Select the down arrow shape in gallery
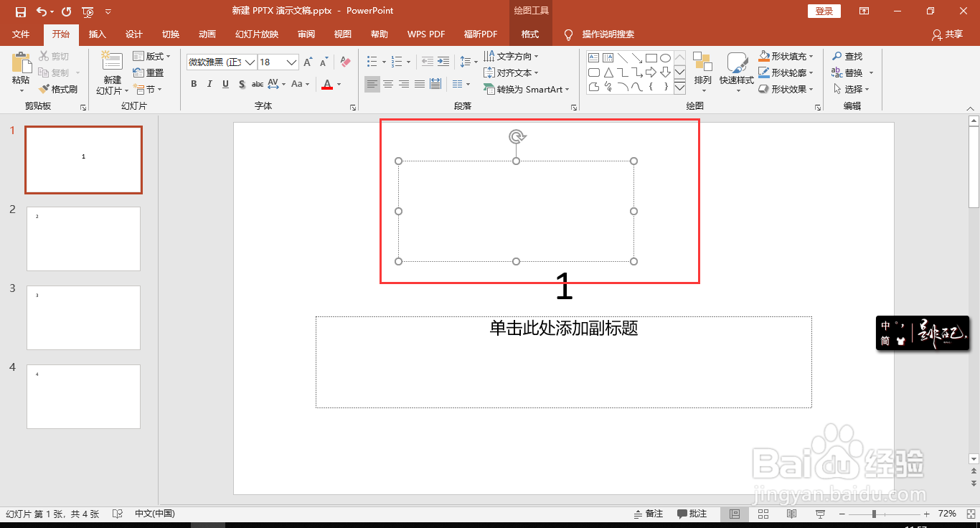Screen dimensions: 980x528 665,72
